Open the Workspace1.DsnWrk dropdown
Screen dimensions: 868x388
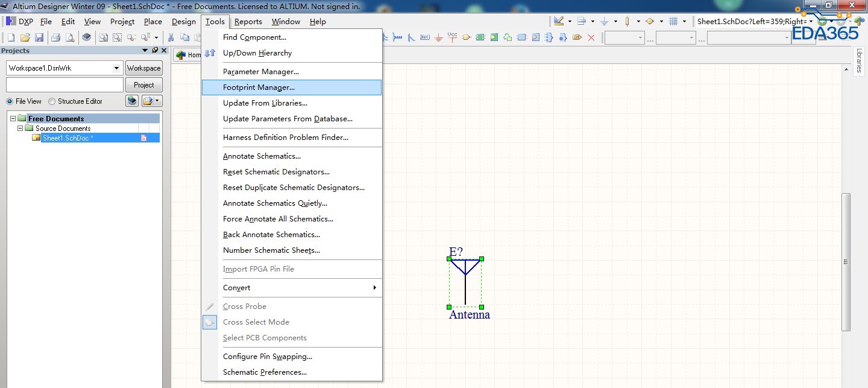coord(117,68)
